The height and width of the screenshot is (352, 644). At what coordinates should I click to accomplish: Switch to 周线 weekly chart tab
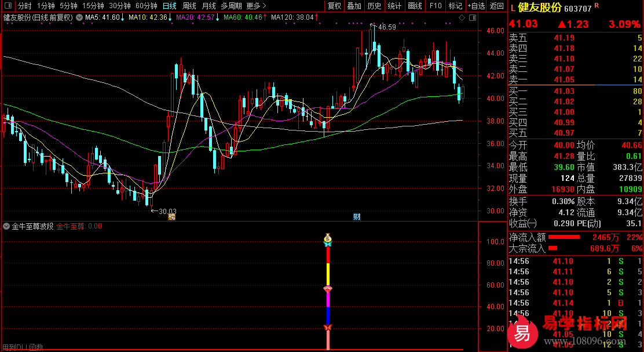point(189,6)
